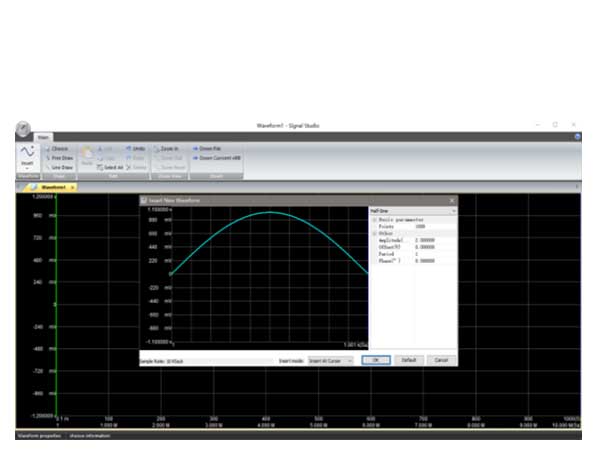The image size is (600, 450).
Task: Click the round application menu button
Action: [x=23, y=129]
